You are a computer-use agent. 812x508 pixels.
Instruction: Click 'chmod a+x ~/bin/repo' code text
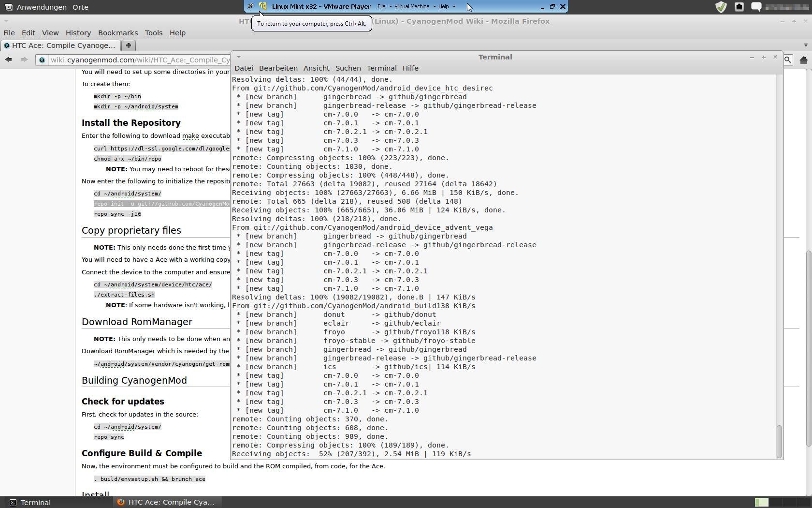tap(128, 159)
